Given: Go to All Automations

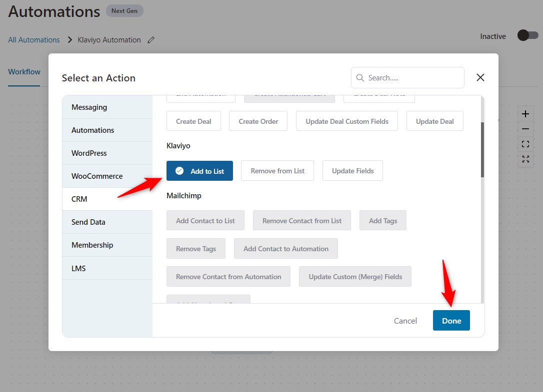Looking at the screenshot, I should [x=34, y=40].
